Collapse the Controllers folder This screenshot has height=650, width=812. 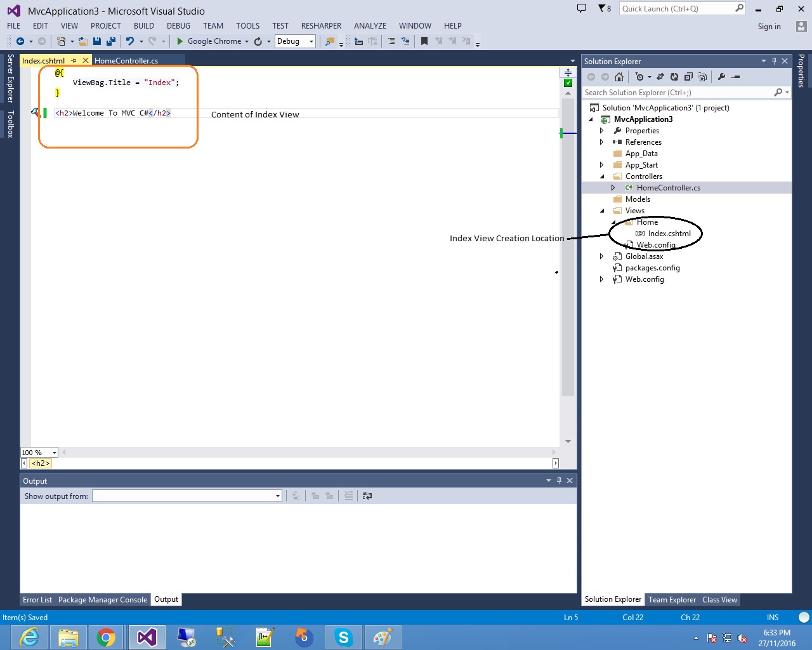pyautogui.click(x=601, y=176)
